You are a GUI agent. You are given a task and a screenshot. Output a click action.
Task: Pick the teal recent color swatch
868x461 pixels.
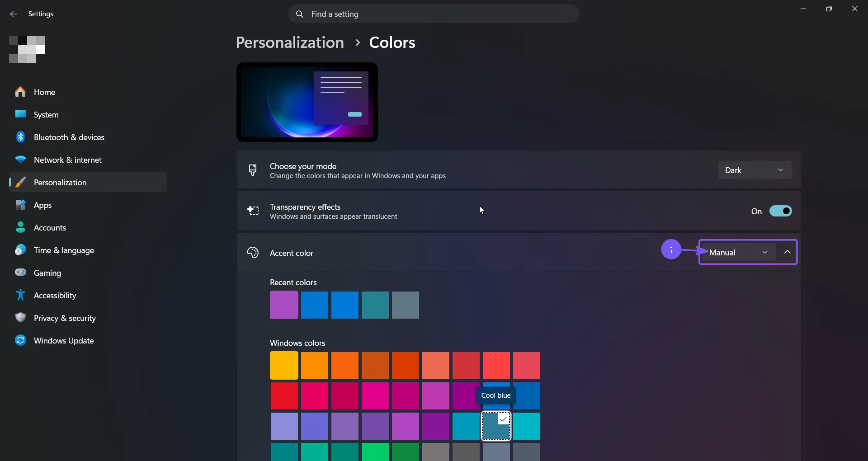[x=375, y=305]
